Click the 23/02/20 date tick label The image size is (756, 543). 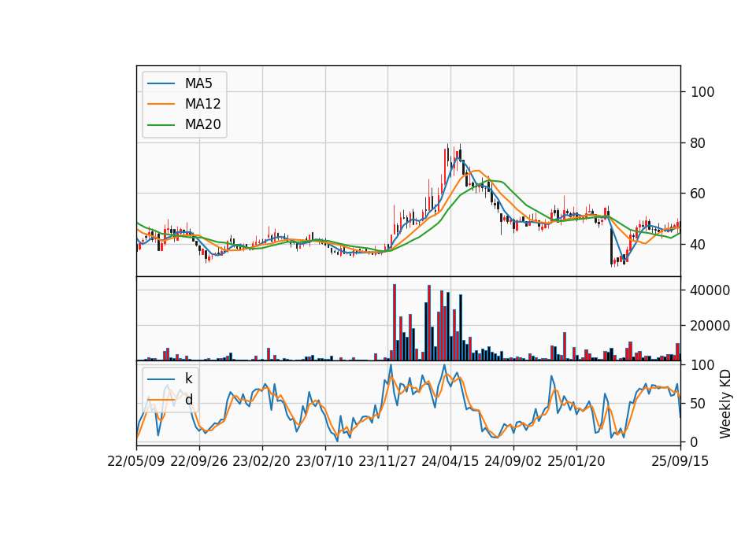261,461
